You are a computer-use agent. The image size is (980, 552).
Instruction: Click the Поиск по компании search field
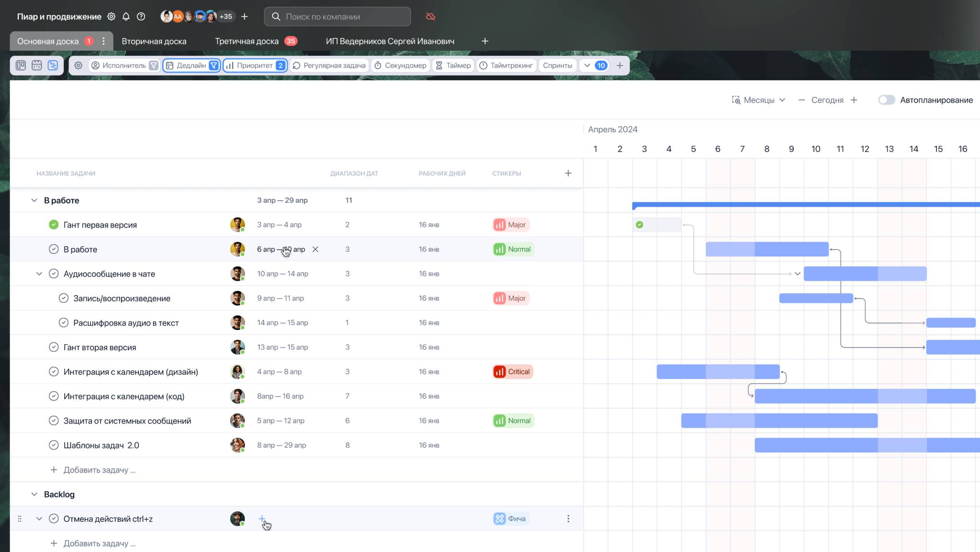point(337,17)
